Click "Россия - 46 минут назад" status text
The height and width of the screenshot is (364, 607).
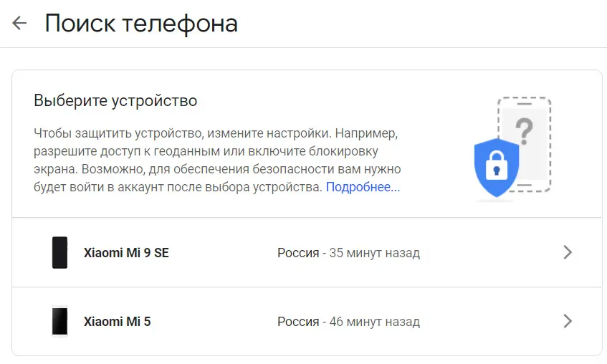coord(348,322)
